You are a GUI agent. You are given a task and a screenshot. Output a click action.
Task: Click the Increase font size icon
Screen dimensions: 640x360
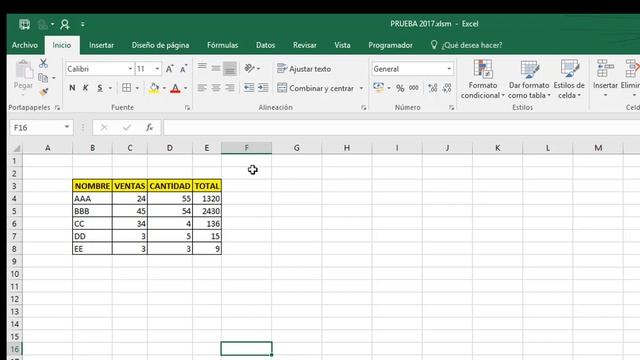pyautogui.click(x=169, y=69)
